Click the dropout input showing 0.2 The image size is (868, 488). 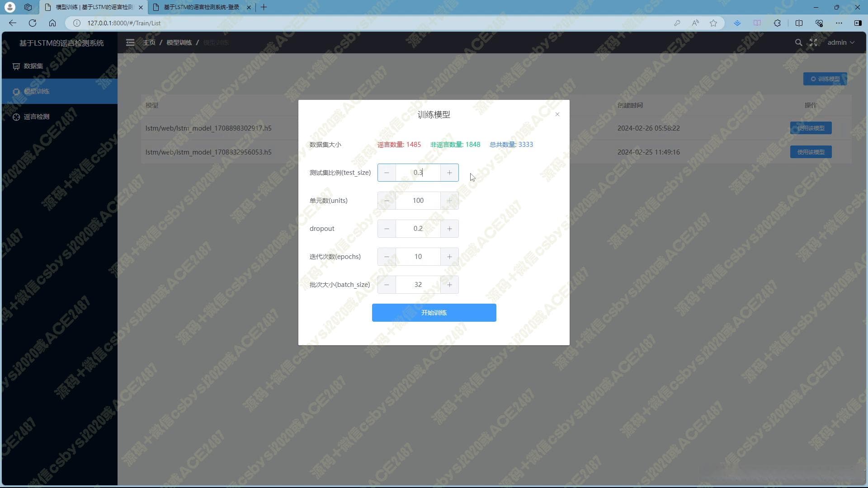point(418,229)
